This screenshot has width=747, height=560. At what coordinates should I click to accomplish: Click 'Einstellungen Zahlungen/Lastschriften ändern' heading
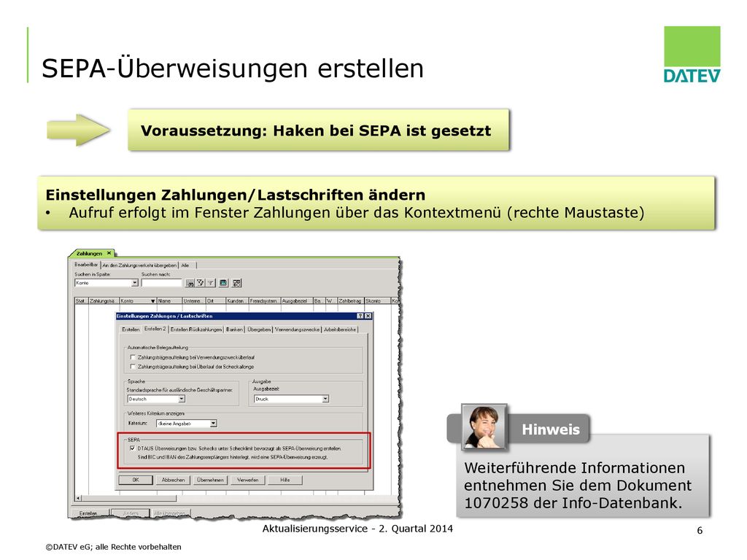236,195
